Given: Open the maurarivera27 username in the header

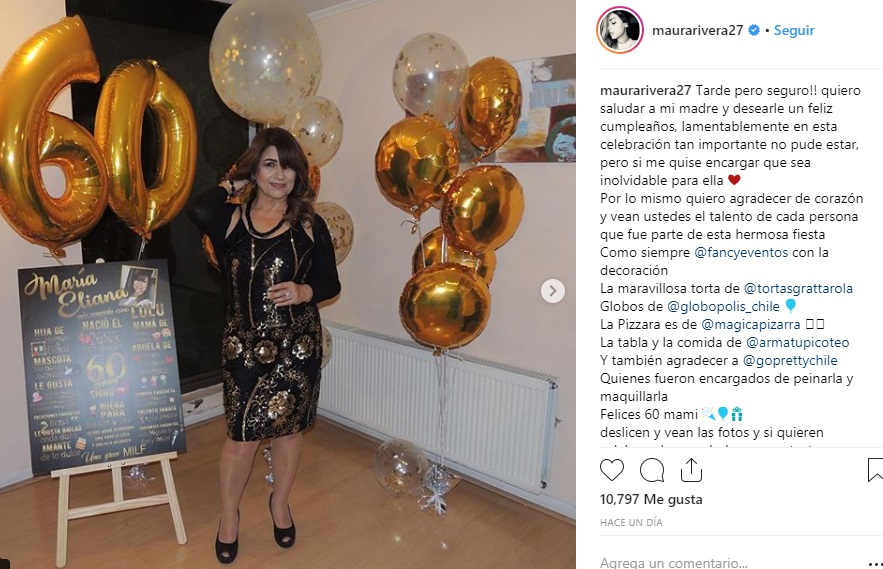Looking at the screenshot, I should coord(697,30).
